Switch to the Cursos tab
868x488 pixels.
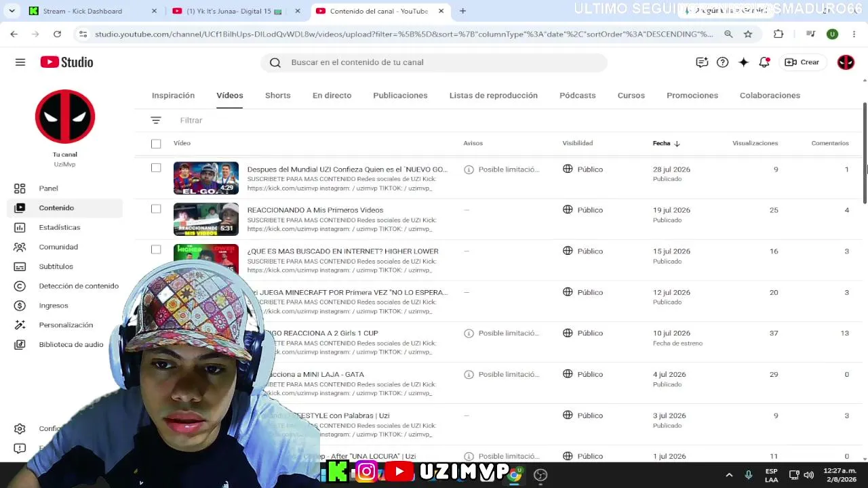click(631, 96)
